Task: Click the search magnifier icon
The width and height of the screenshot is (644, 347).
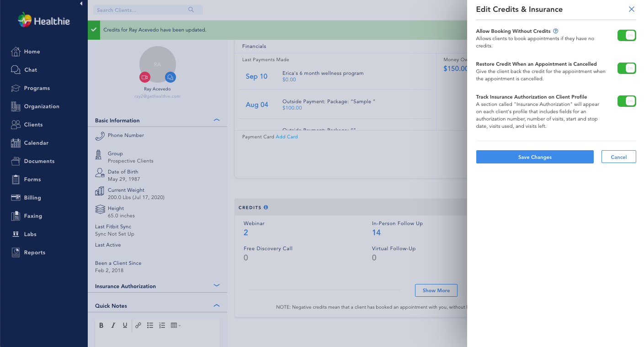Action: (x=191, y=10)
